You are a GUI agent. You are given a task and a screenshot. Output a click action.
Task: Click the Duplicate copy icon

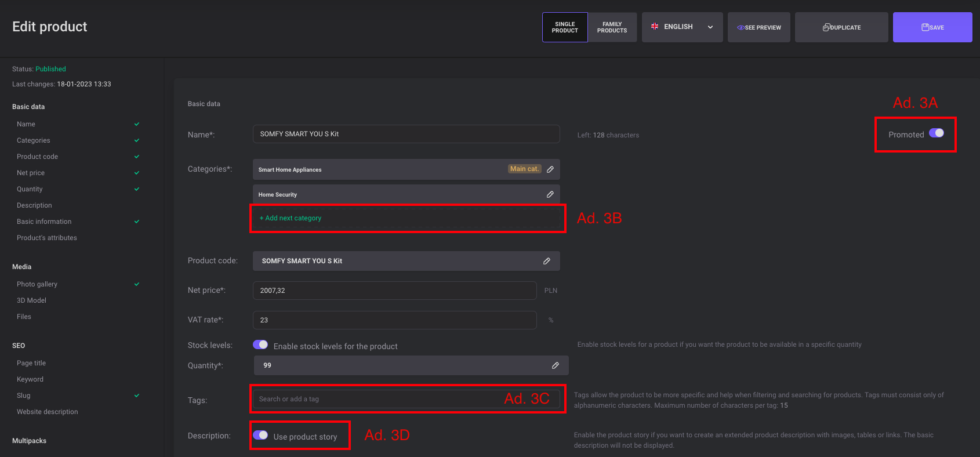pyautogui.click(x=826, y=28)
